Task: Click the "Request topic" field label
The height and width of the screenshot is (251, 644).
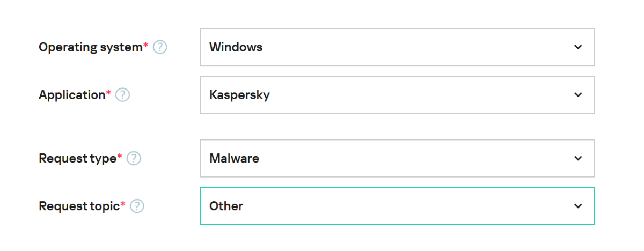Action: 79,206
